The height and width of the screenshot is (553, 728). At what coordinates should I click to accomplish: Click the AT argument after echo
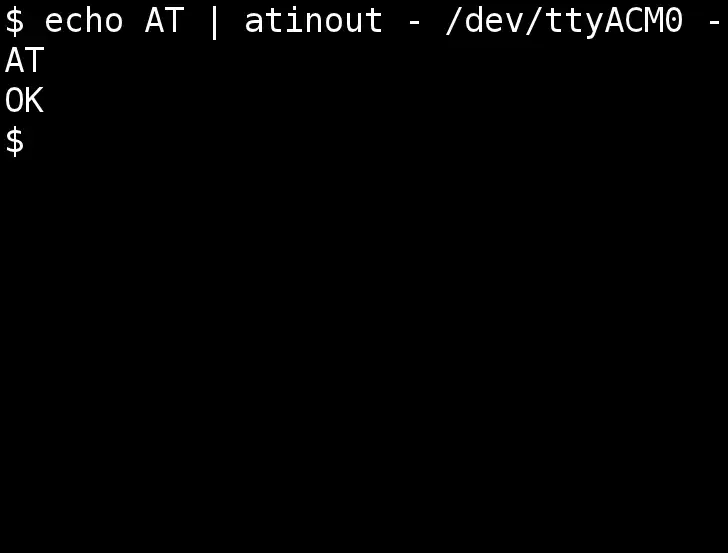tap(164, 21)
